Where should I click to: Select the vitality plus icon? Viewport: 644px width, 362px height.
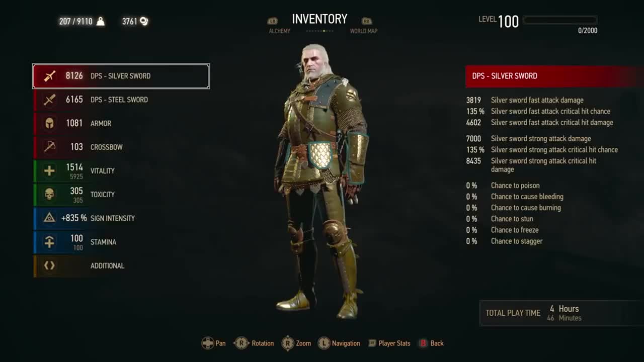[x=49, y=170]
